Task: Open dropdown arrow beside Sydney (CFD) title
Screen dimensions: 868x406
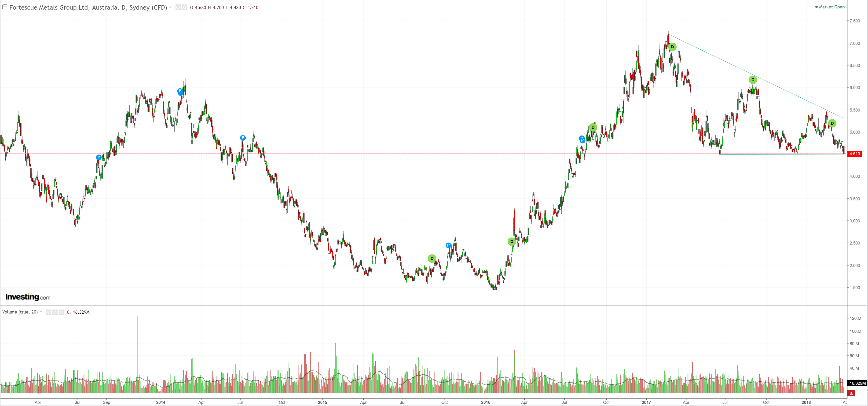Action: click(170, 7)
